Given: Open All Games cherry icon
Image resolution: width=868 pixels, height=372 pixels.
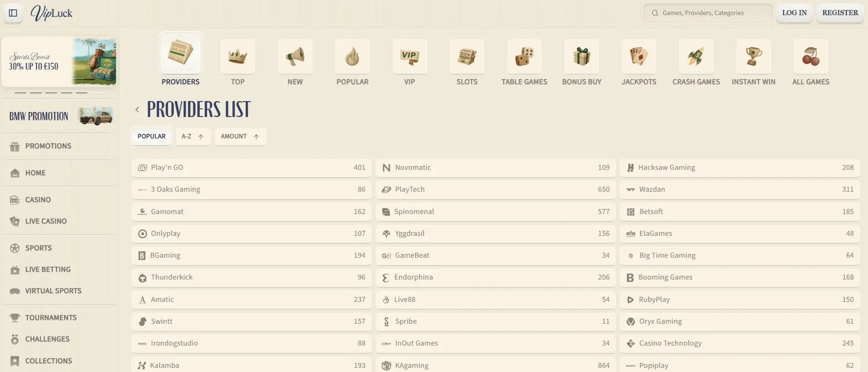Looking at the screenshot, I should click(811, 56).
